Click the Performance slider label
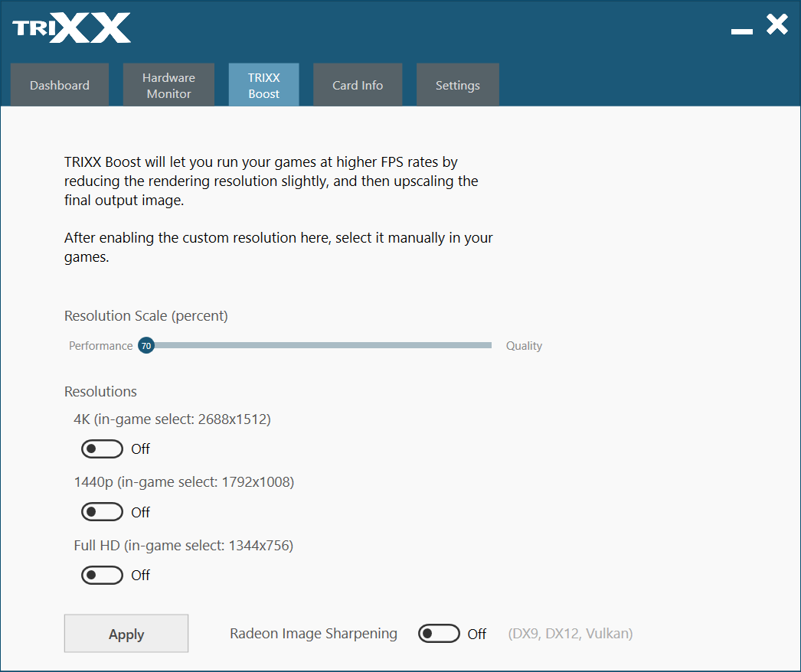This screenshot has width=801, height=672. [x=100, y=346]
